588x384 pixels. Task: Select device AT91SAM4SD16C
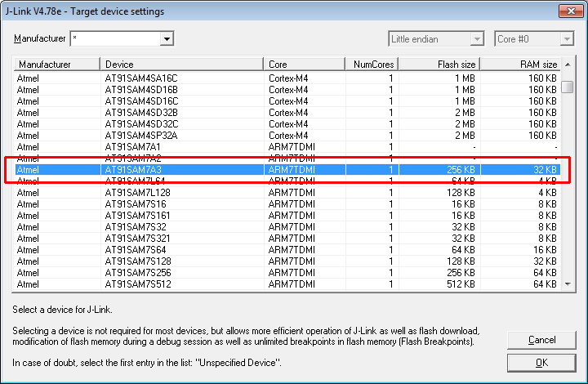[287, 100]
